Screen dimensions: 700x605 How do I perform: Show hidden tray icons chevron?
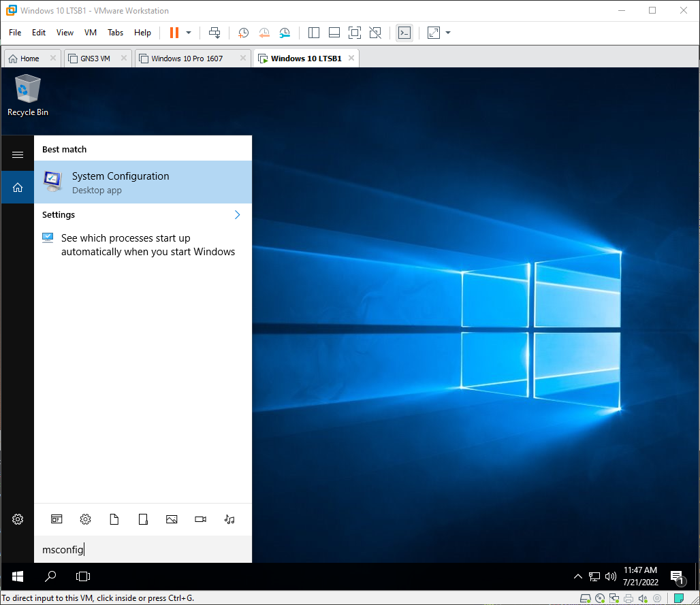coord(577,576)
